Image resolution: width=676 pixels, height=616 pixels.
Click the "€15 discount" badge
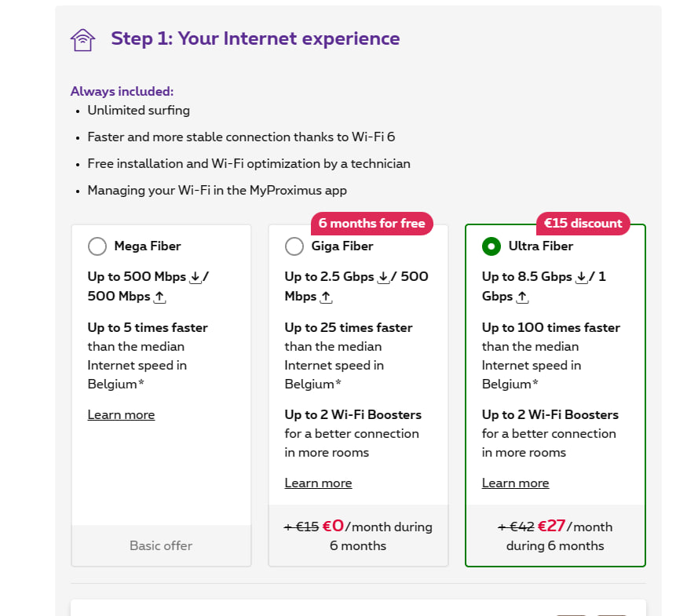[583, 224]
